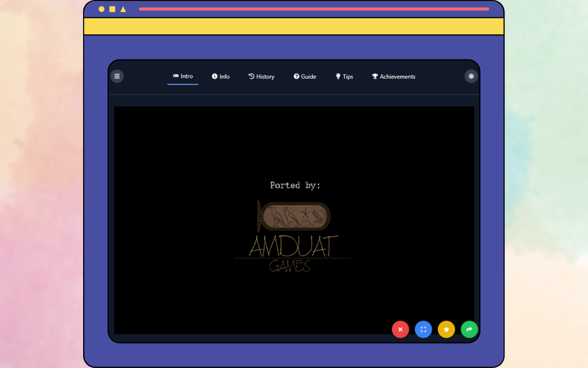View the Achievements tab

point(394,77)
